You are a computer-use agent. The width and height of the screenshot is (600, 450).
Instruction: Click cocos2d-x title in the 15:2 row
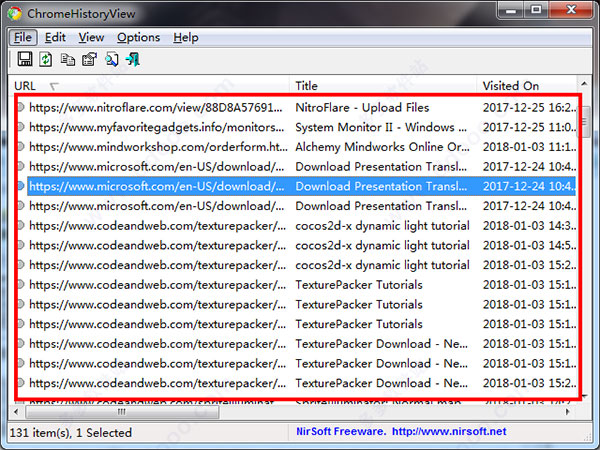pyautogui.click(x=382, y=265)
